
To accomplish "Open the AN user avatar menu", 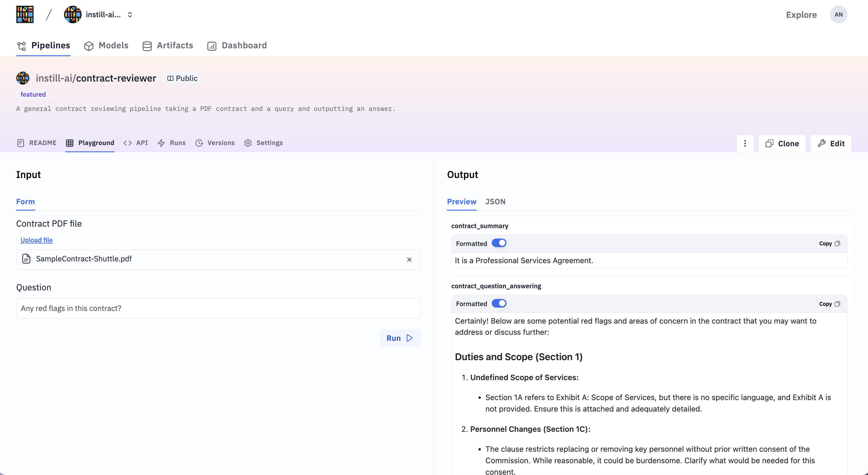I will click(838, 15).
